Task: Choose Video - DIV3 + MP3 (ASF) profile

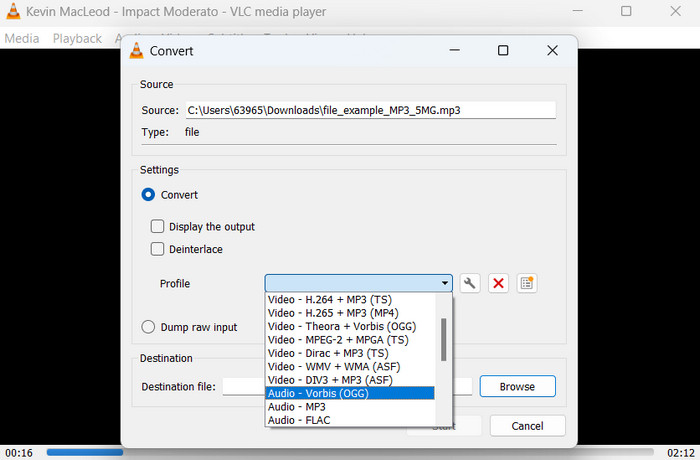Action: (x=350, y=380)
